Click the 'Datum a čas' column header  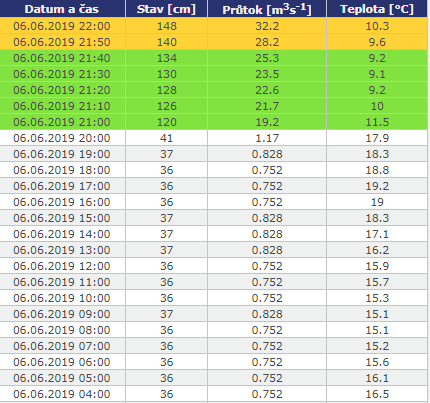(x=62, y=9)
